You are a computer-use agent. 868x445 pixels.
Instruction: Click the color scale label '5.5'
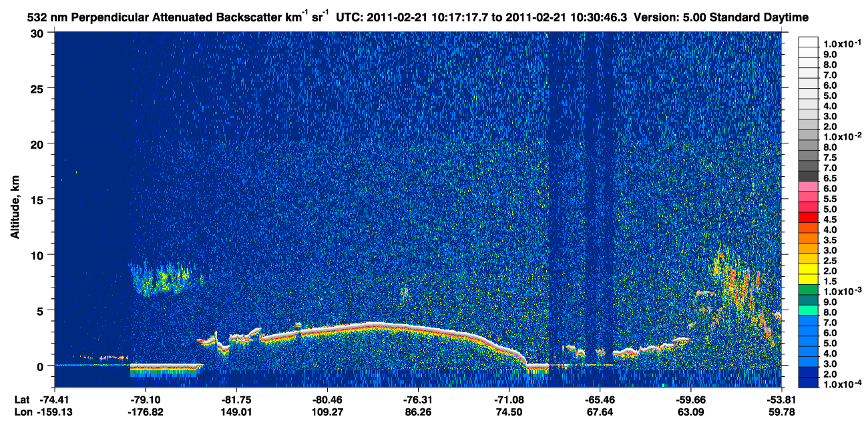point(830,199)
